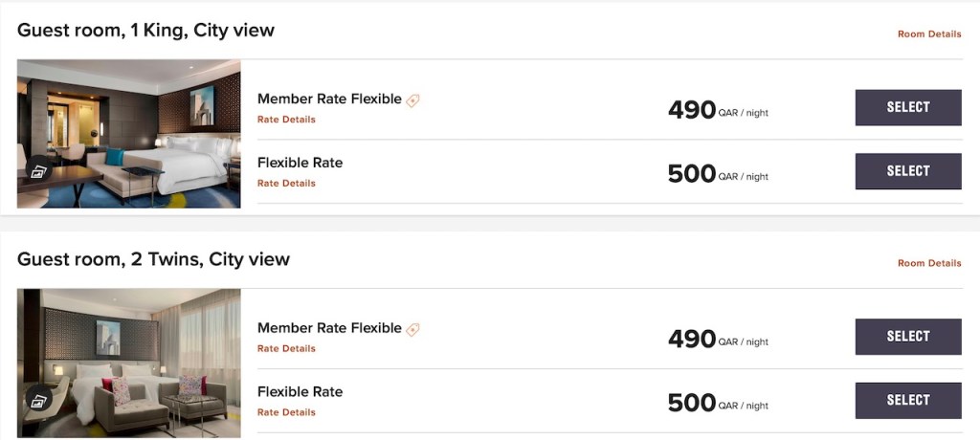Viewport: 980px width, 440px height.
Task: Select the 500 QAR King room flexible rate
Action: click(907, 171)
